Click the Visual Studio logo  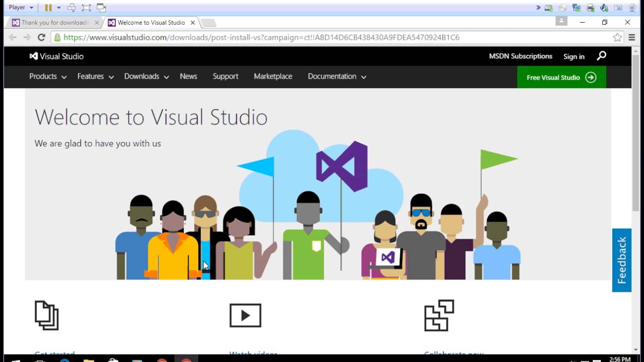click(x=56, y=56)
